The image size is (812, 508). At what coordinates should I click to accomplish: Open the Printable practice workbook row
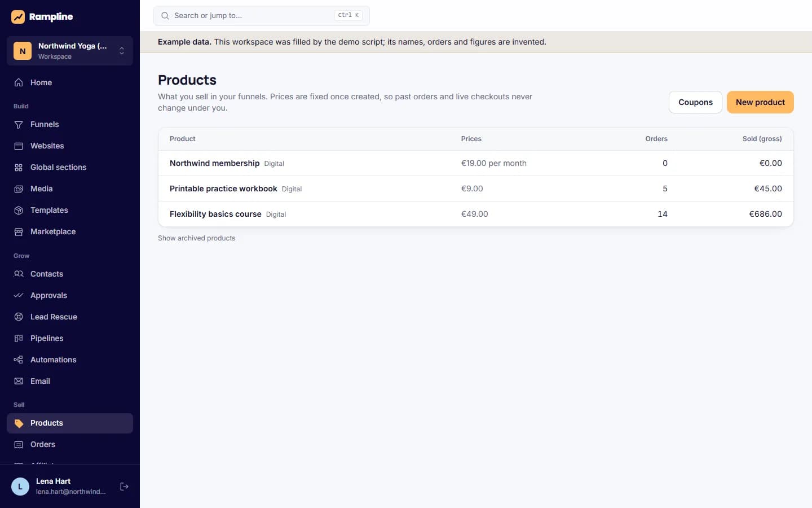pos(476,189)
